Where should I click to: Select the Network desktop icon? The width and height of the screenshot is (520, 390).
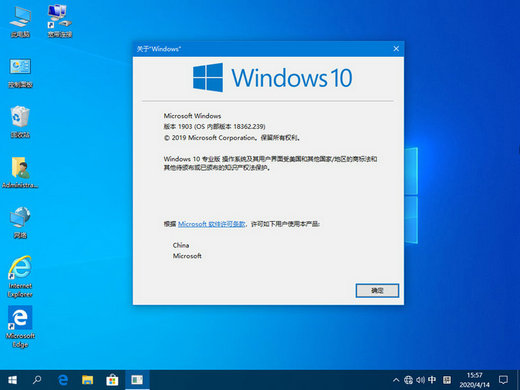coord(20,223)
